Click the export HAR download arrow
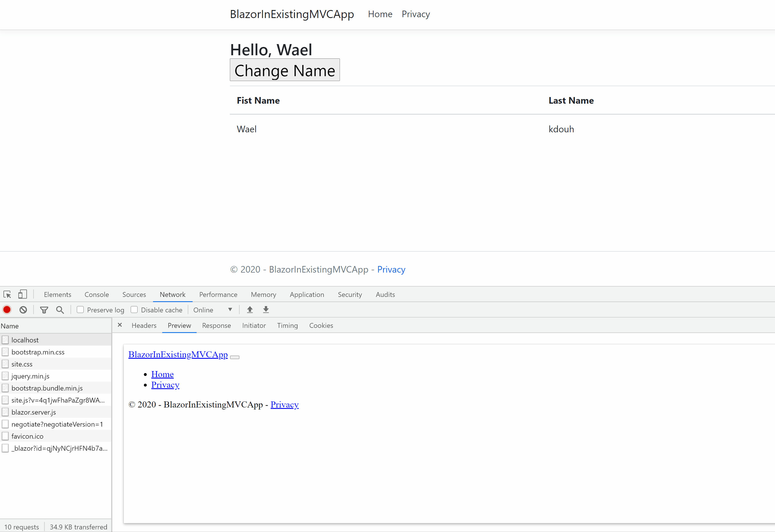The image size is (775, 532). pos(266,310)
